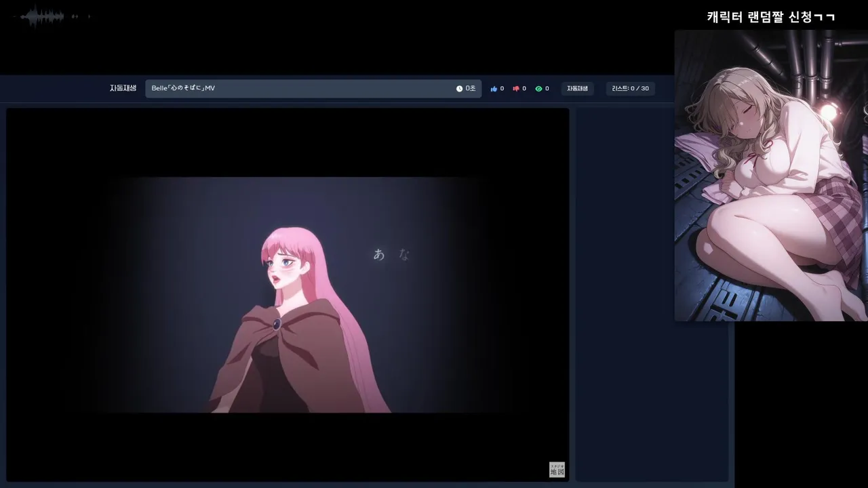
Task: Click the 캐릭터 랜덤짤 신청ㄱㄱ heading text
Action: click(x=771, y=17)
